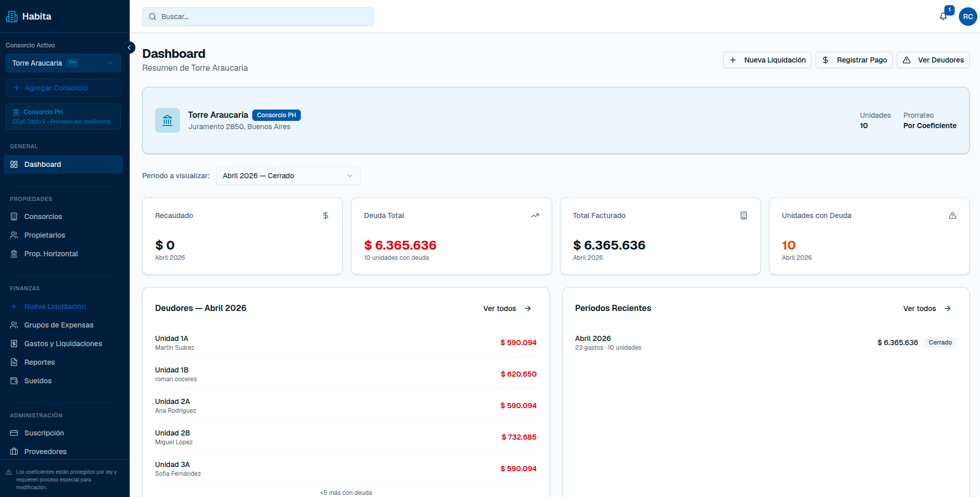This screenshot has height=497, width=980.
Task: Click the Consorcio PH info card in the sidebar
Action: tap(63, 116)
